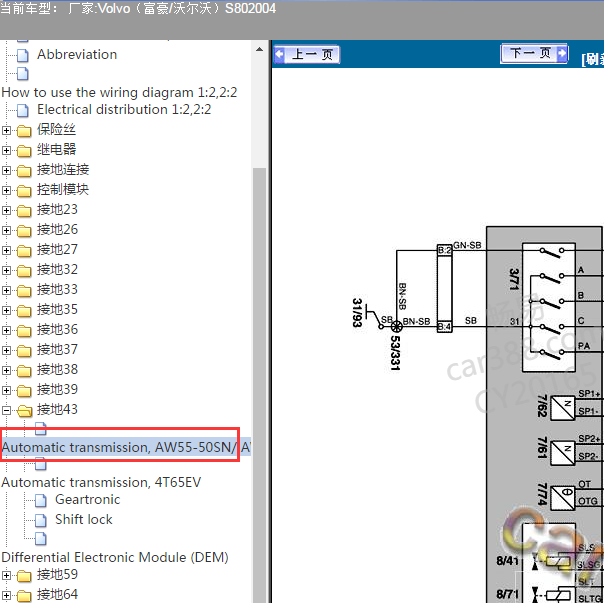This screenshot has width=604, height=603.
Task: Select the 接地27 tree label
Action: [x=57, y=250]
